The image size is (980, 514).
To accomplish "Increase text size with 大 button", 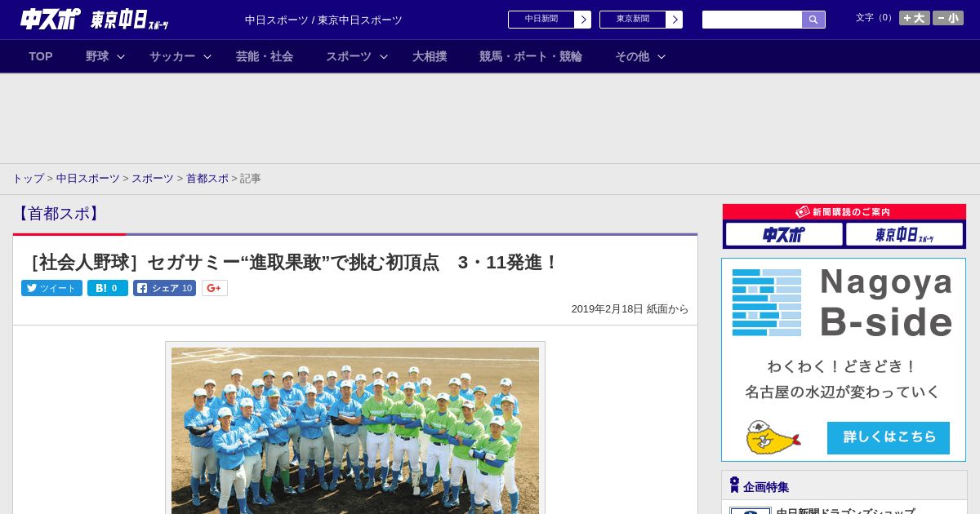I will coord(915,18).
